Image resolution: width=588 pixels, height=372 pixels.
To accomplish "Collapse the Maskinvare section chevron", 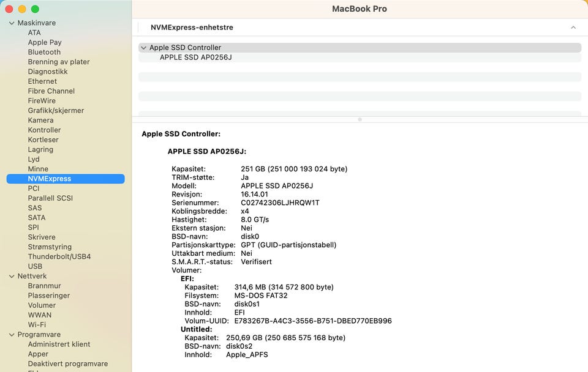I will coord(12,23).
